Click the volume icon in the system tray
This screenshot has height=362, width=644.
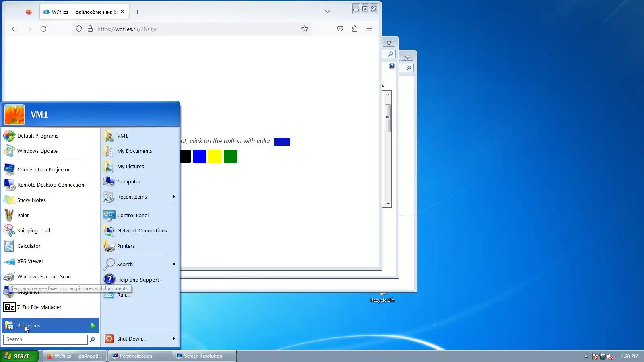tap(611, 356)
